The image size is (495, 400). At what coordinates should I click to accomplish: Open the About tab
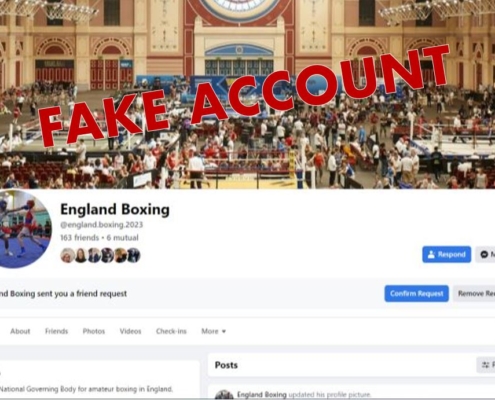20,331
